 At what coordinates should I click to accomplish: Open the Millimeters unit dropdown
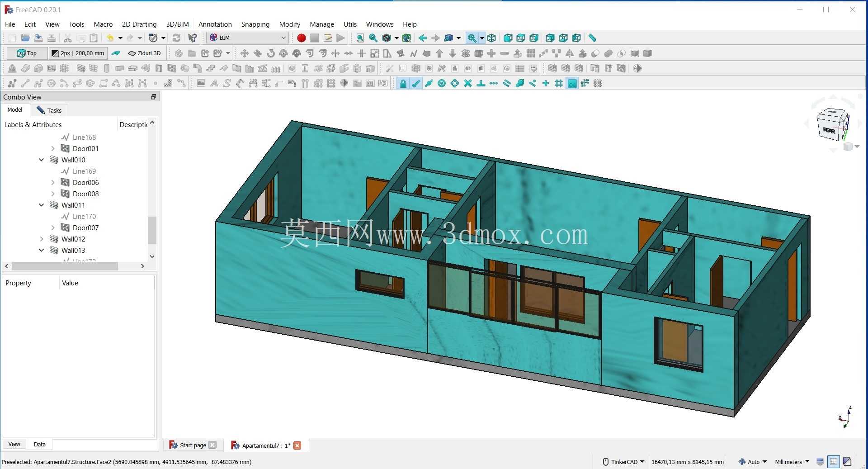tap(792, 462)
